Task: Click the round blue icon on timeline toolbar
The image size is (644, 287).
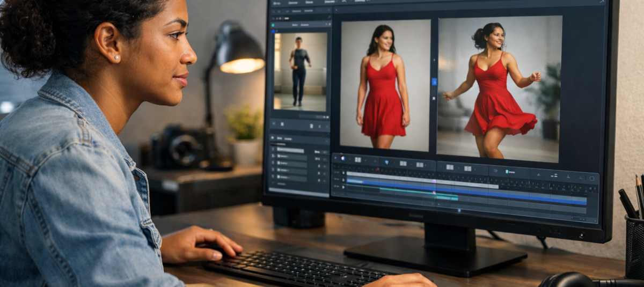Action: (342, 159)
